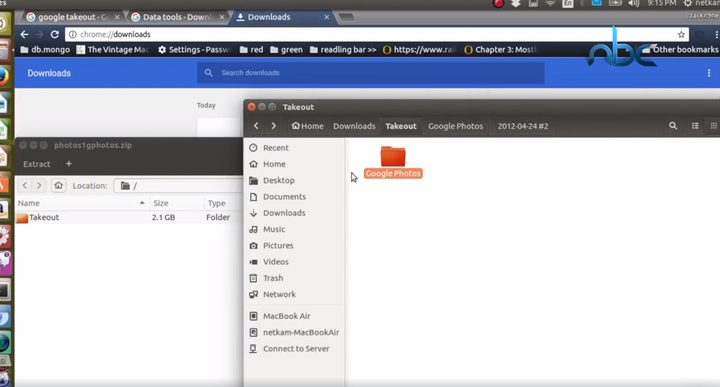Sort archive contents by Size column
The width and height of the screenshot is (720, 387).
[176, 203]
